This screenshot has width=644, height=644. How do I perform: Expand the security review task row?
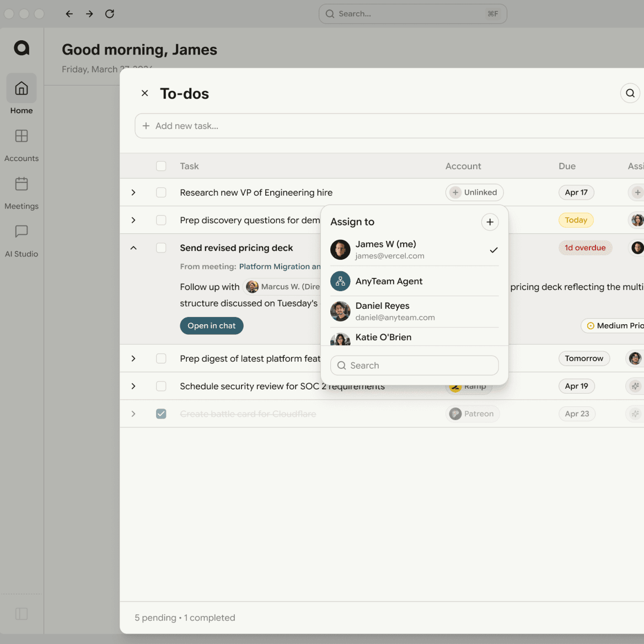tap(133, 386)
